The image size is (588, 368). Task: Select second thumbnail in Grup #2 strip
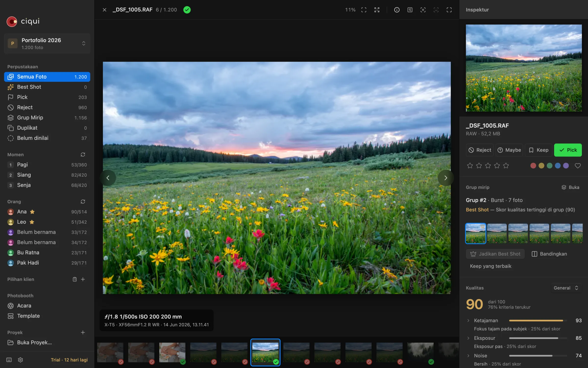coord(497,233)
